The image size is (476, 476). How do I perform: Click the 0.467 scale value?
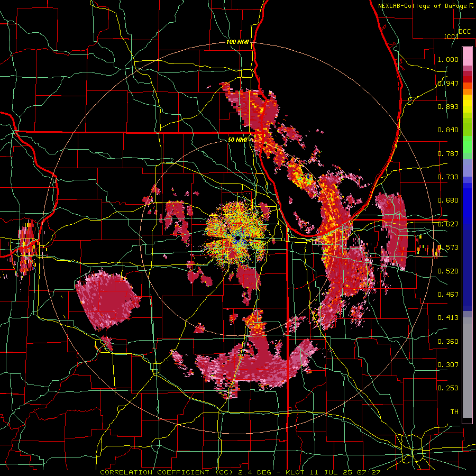point(448,294)
